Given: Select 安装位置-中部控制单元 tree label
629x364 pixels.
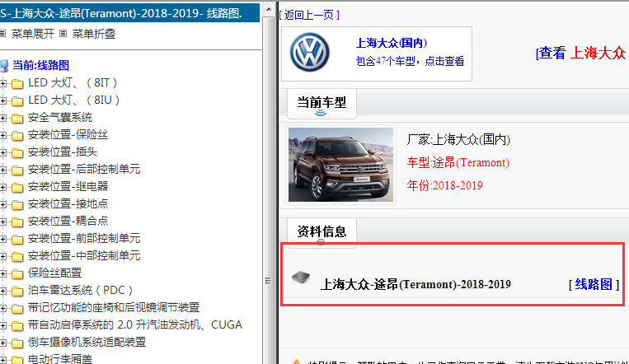Looking at the screenshot, I should 84,256.
